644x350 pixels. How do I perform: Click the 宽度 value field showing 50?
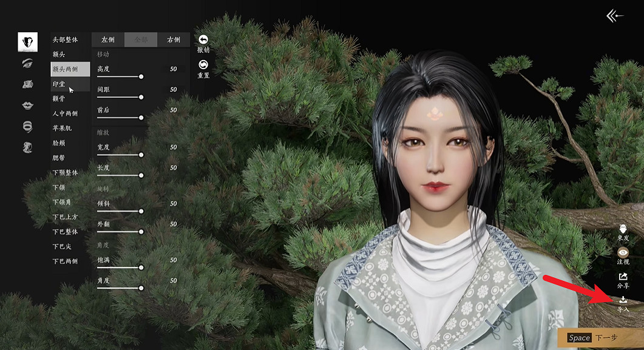click(x=173, y=147)
